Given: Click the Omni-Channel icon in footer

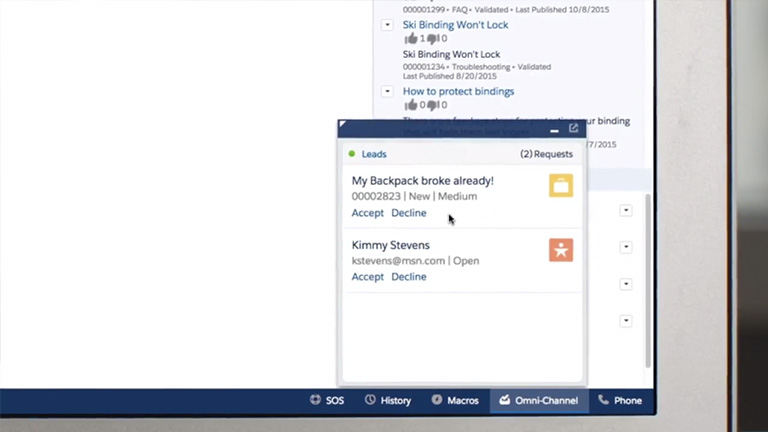Looking at the screenshot, I should (504, 400).
